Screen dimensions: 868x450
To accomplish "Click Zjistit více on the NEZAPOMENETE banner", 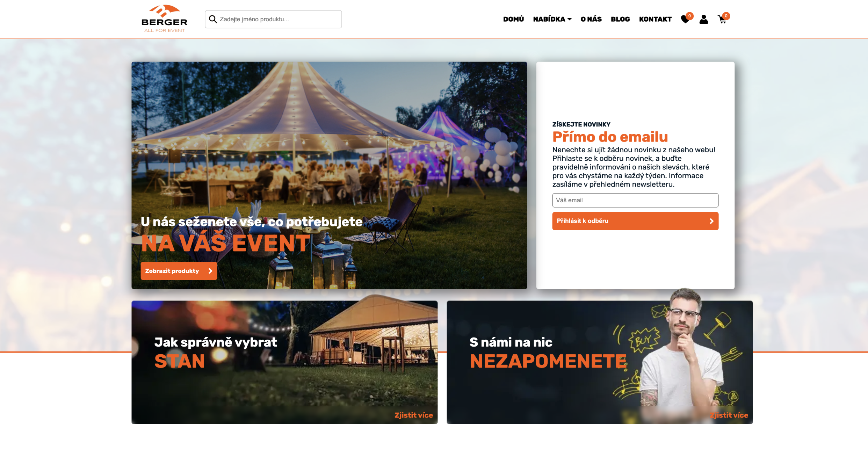I will click(729, 415).
